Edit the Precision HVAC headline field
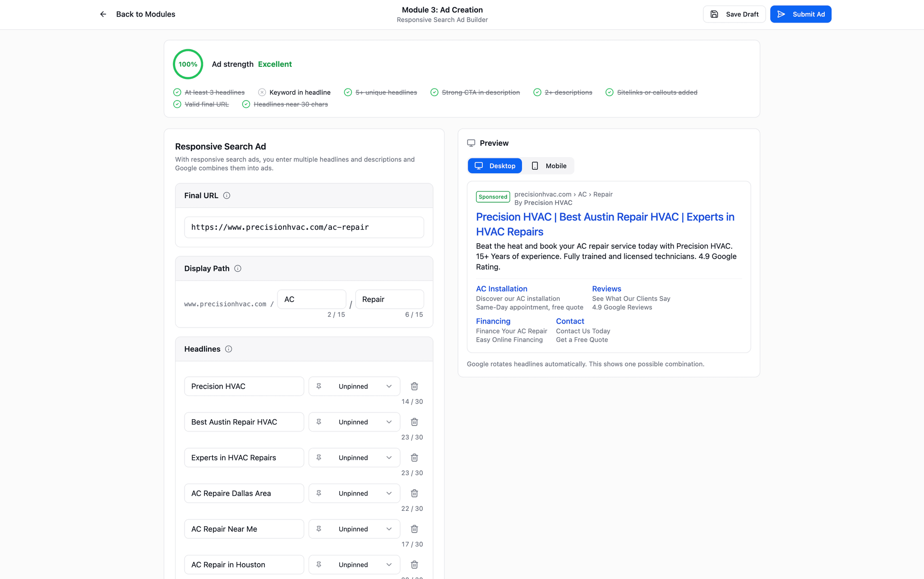The image size is (924, 579). click(x=244, y=386)
